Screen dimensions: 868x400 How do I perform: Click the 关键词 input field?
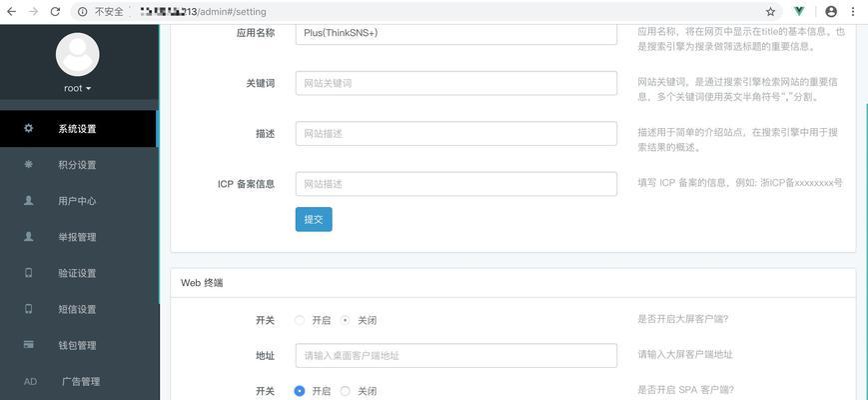(456, 83)
